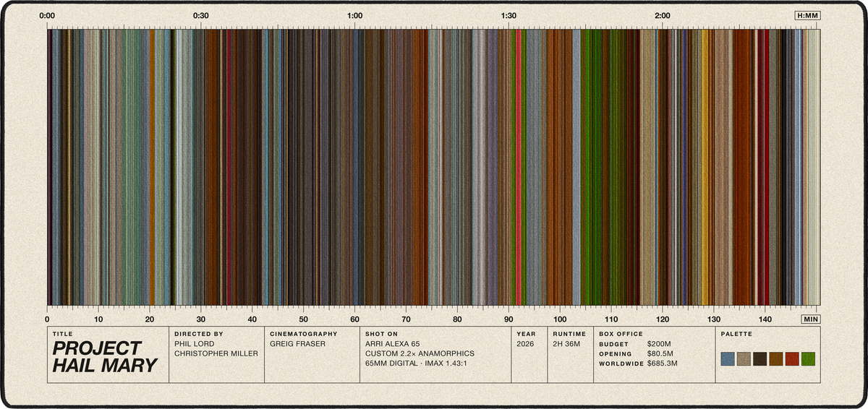Select the opening value $80.5M
The width and height of the screenshot is (868, 409).
pyautogui.click(x=660, y=354)
